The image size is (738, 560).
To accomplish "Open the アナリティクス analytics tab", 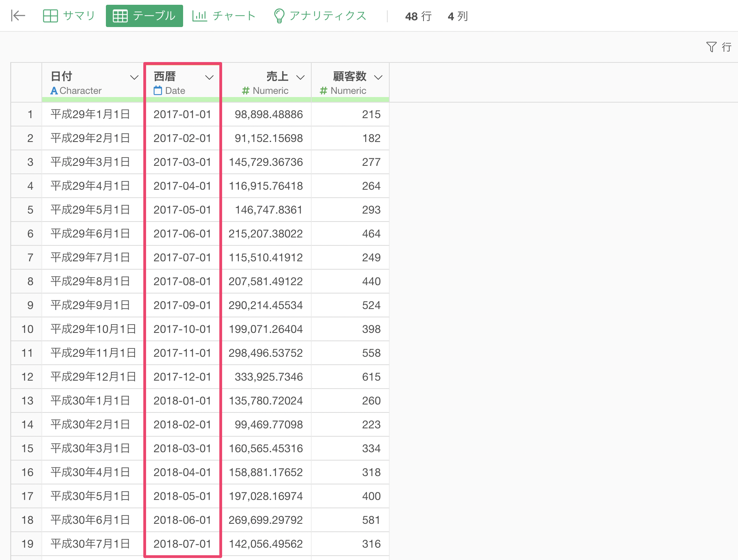I will (320, 16).
